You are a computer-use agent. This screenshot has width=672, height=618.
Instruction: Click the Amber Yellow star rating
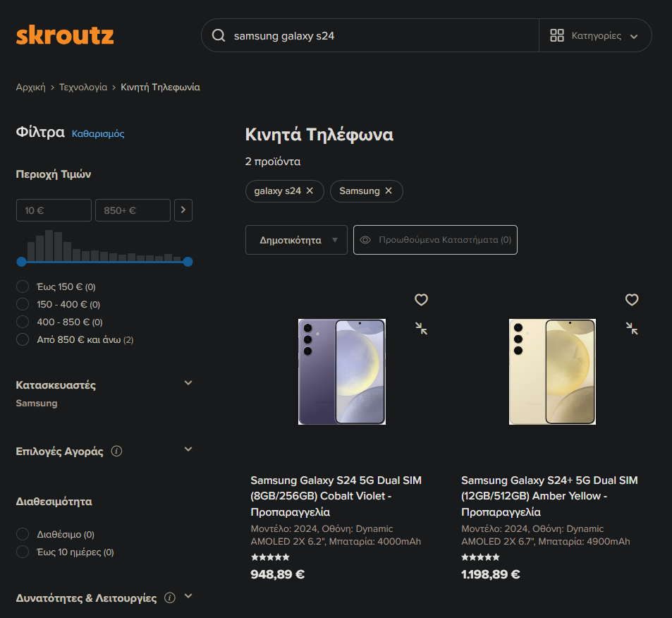(480, 557)
